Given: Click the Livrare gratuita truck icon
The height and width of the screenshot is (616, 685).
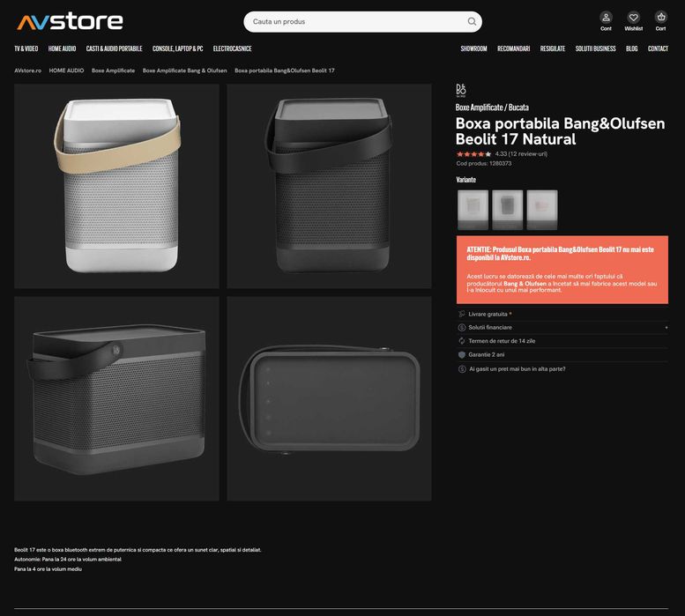Looking at the screenshot, I should [462, 314].
